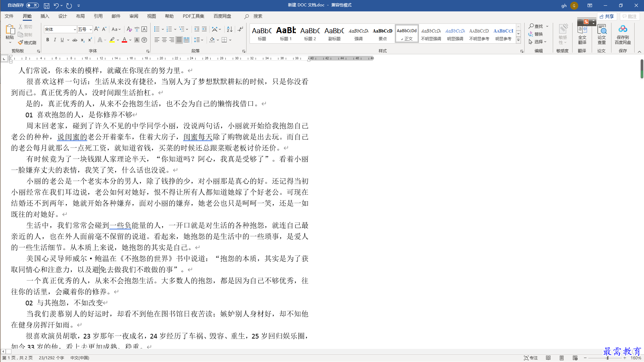Justify the text

pyautogui.click(x=179, y=40)
